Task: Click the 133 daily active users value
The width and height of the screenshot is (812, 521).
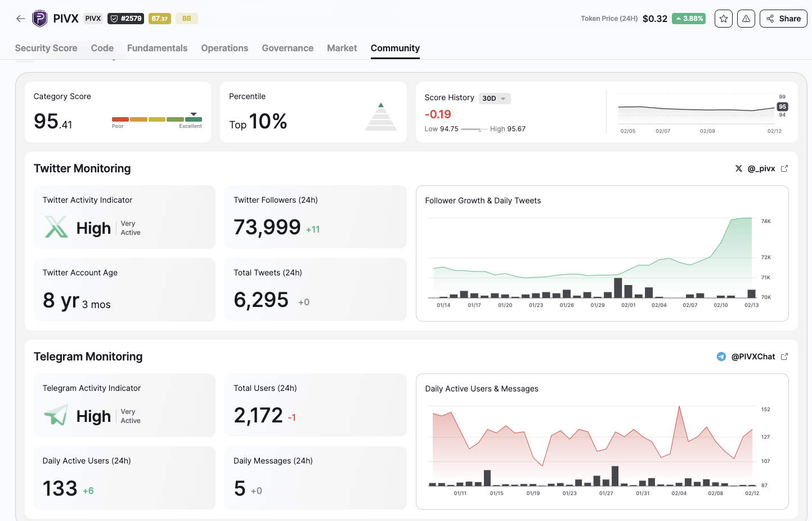Action: point(60,488)
